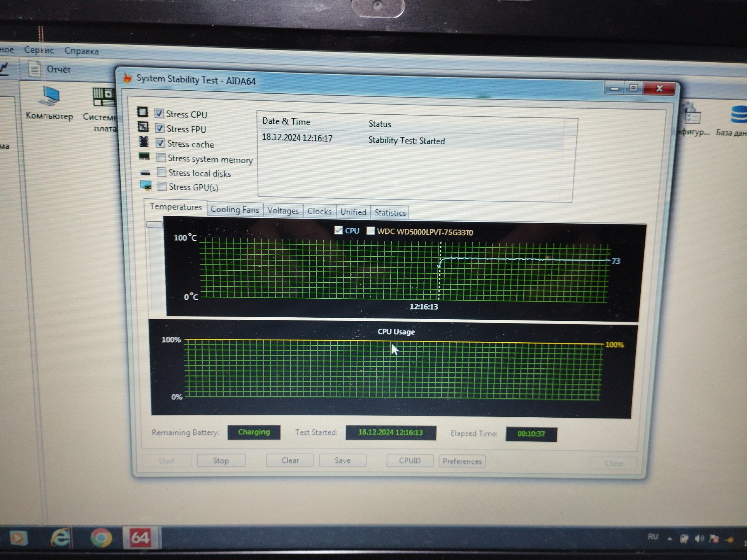Show hidden tray icons arrow
This screenshot has width=747, height=560.
click(x=670, y=539)
